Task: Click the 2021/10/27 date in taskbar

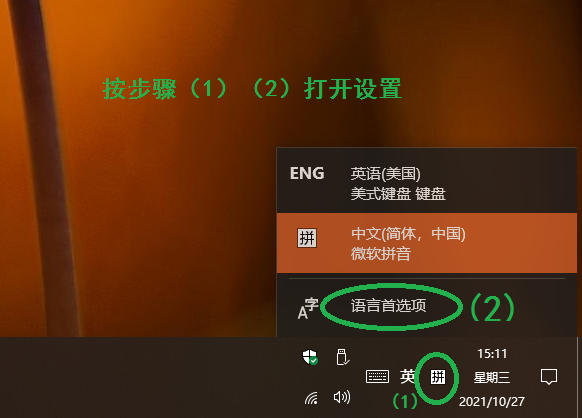Action: tap(492, 402)
